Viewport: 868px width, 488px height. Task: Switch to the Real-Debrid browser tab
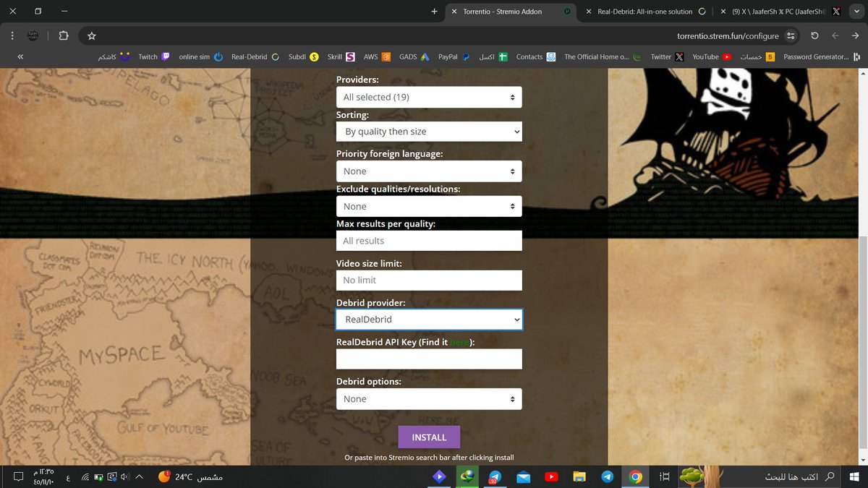pyautogui.click(x=644, y=12)
